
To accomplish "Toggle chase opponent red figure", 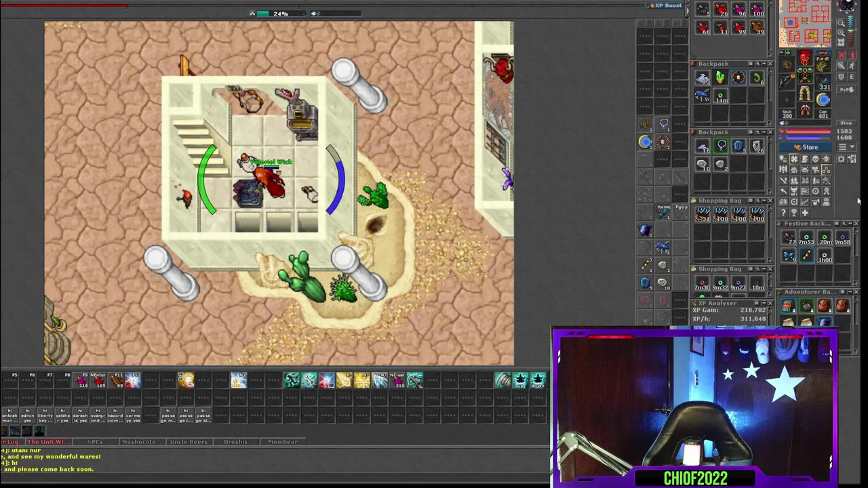I will [852, 54].
